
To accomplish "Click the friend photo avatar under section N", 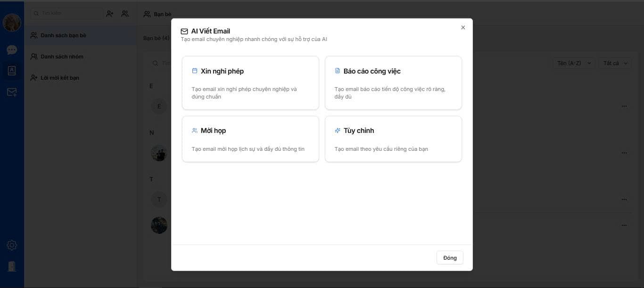I will pos(159,153).
